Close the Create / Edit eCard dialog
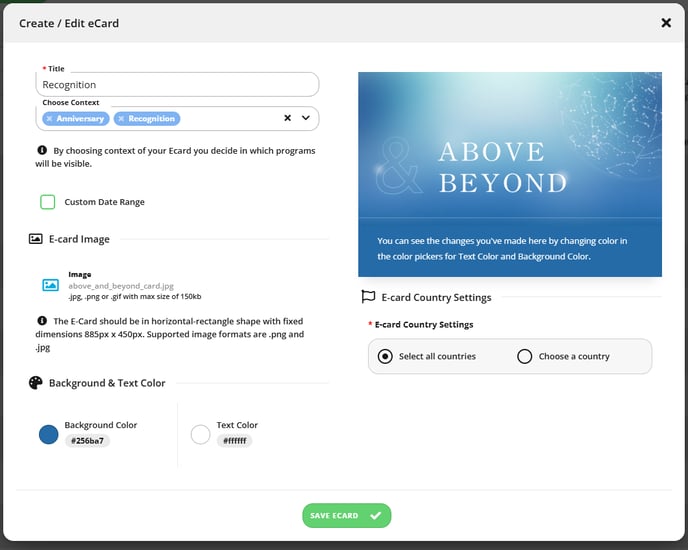 pyautogui.click(x=666, y=23)
